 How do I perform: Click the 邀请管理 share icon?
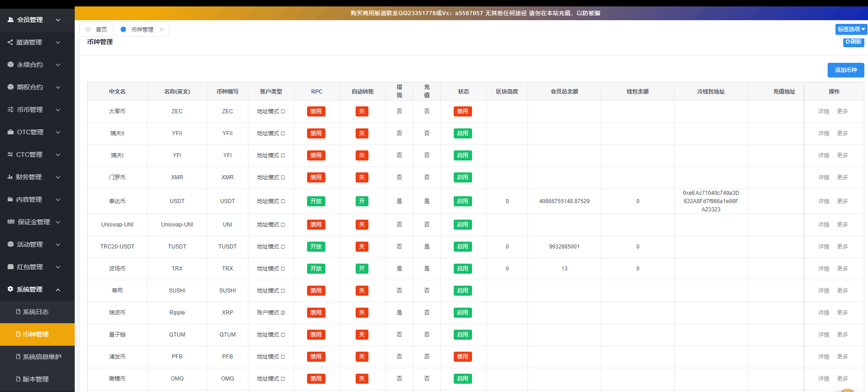pos(10,42)
